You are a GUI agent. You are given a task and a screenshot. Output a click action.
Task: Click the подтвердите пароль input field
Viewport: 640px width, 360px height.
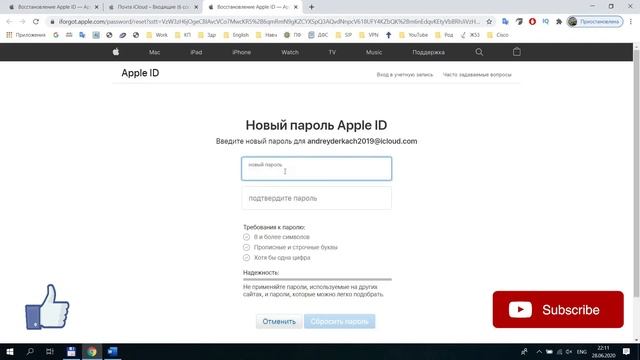[316, 198]
